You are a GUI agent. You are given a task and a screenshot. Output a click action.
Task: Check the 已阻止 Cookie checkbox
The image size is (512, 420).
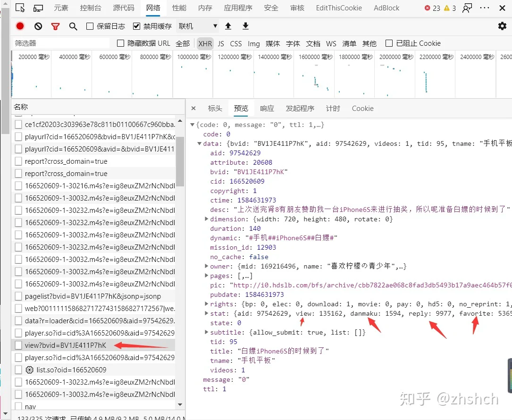[x=389, y=43]
